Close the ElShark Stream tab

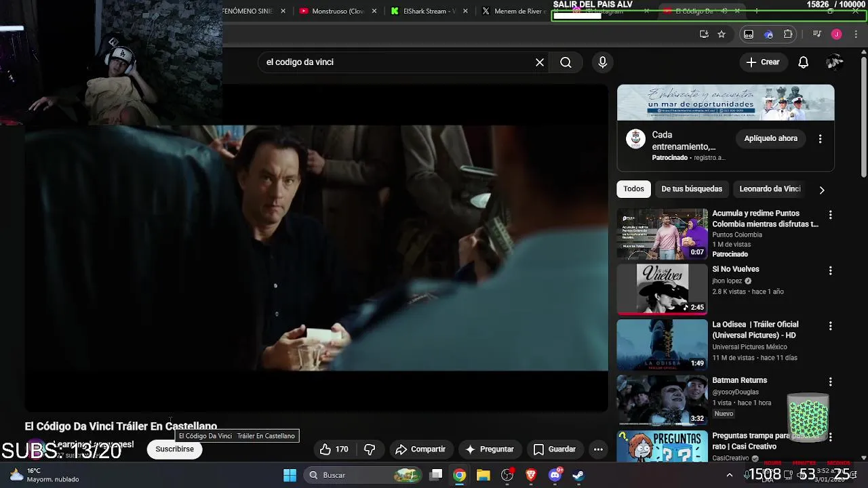coord(465,11)
